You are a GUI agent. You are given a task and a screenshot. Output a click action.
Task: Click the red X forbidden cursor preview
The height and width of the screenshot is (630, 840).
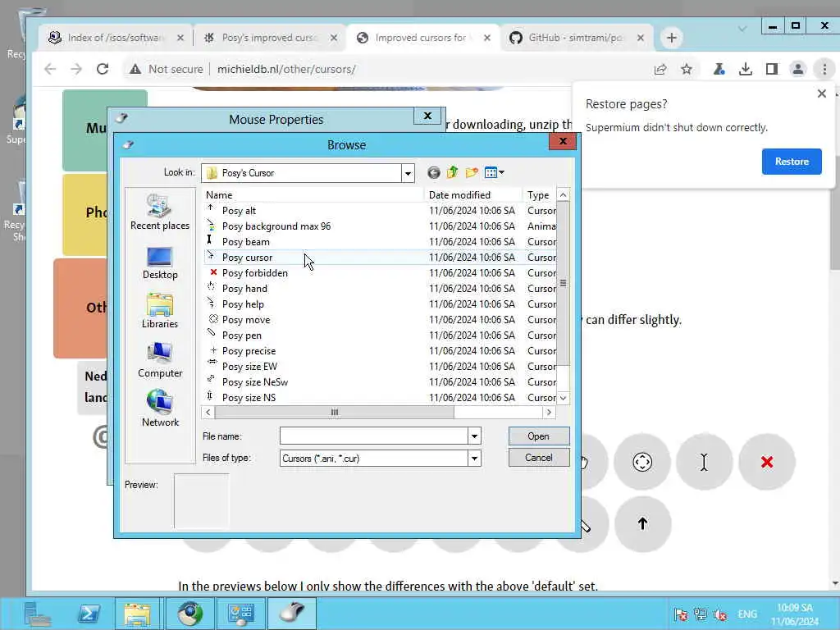click(x=767, y=462)
